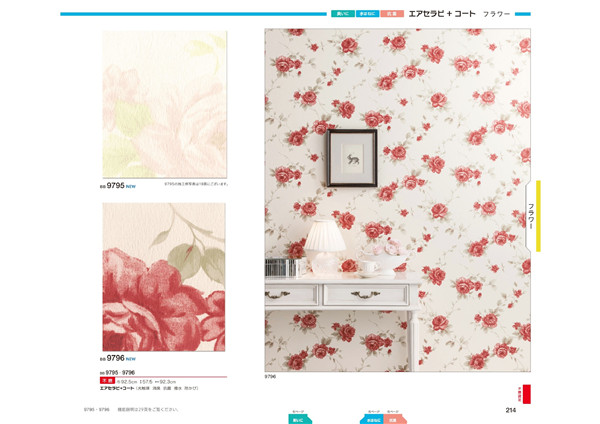Click the blue page tab at bottom
Viewport: 600px width, 424px height.
(371, 419)
